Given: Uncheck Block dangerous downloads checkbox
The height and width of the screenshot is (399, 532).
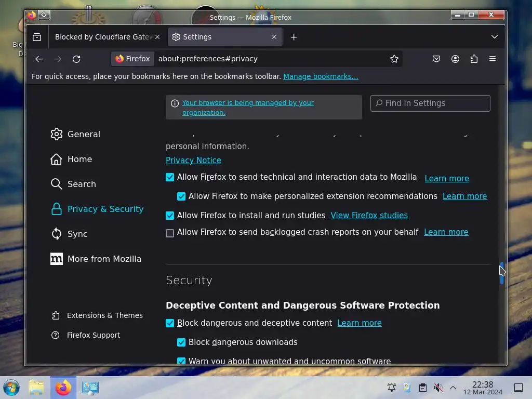Looking at the screenshot, I should tap(181, 342).
